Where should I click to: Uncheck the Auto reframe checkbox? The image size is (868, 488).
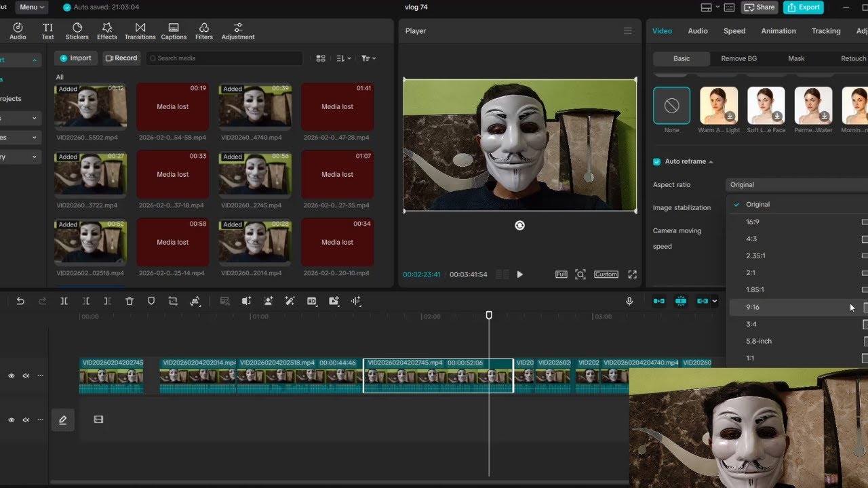point(656,161)
